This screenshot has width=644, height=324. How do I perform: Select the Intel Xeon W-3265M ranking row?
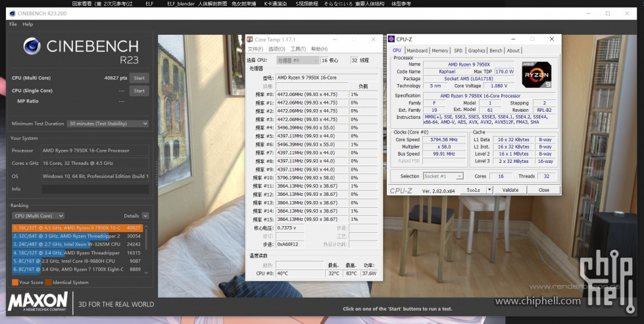point(77,244)
